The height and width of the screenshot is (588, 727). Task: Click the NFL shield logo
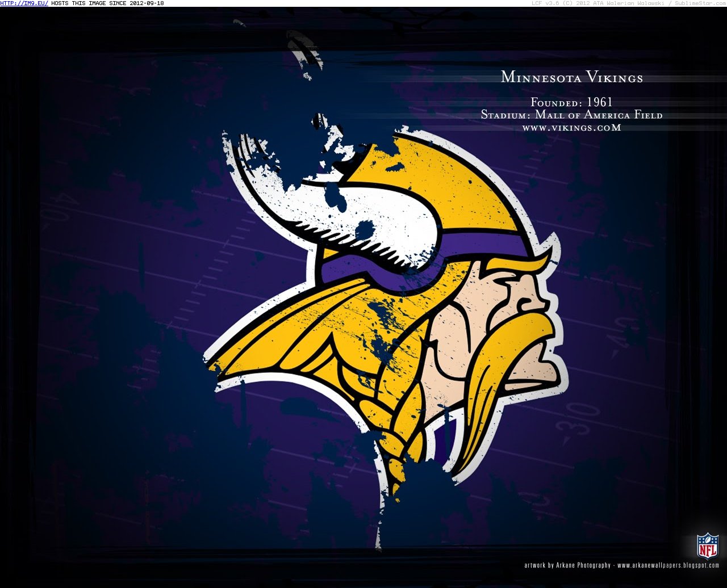[x=708, y=545]
